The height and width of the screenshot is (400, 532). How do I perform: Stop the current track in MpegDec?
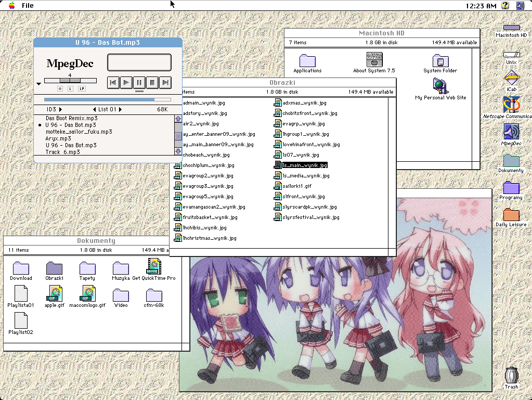[152, 82]
